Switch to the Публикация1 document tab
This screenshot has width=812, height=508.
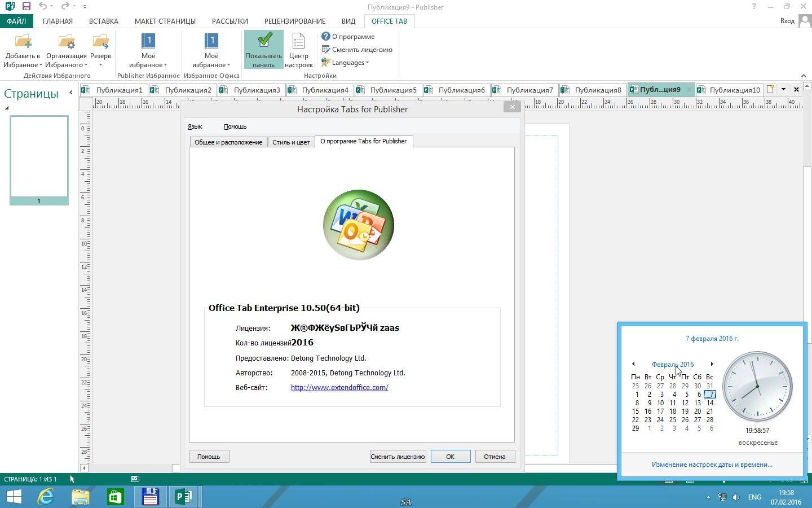(x=113, y=90)
